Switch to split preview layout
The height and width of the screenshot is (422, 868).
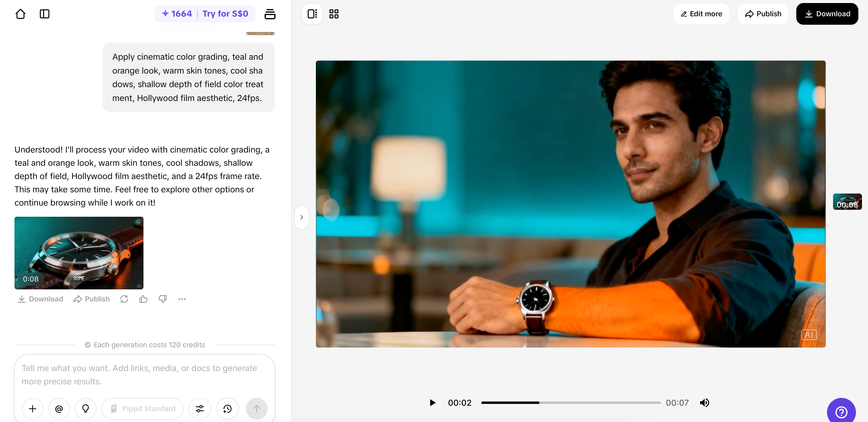312,14
